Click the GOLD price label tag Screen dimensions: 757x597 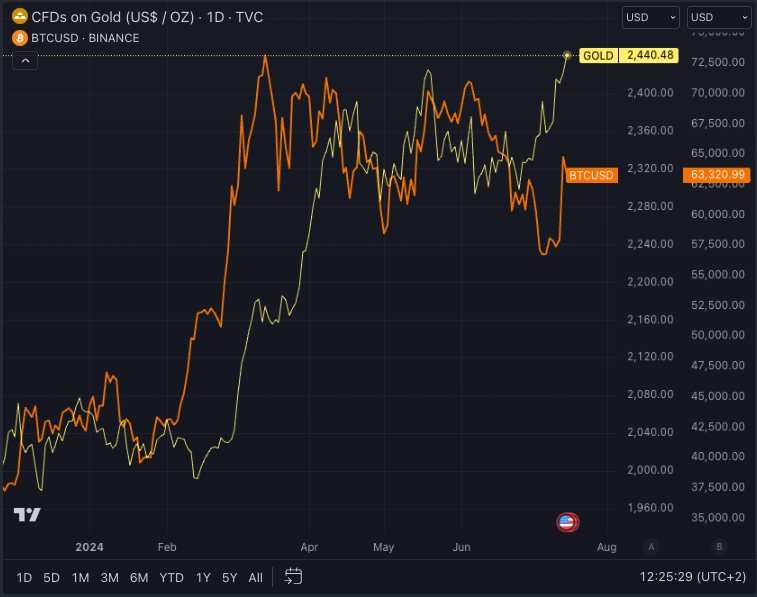tap(598, 56)
